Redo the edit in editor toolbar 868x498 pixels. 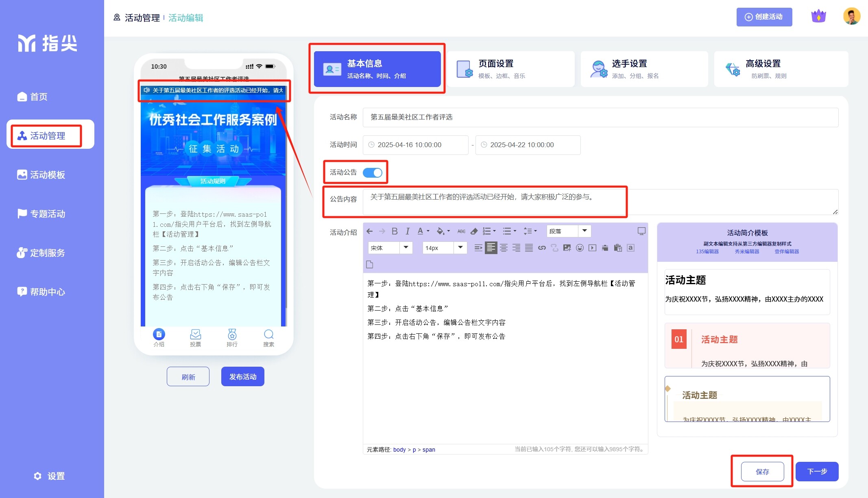click(382, 231)
